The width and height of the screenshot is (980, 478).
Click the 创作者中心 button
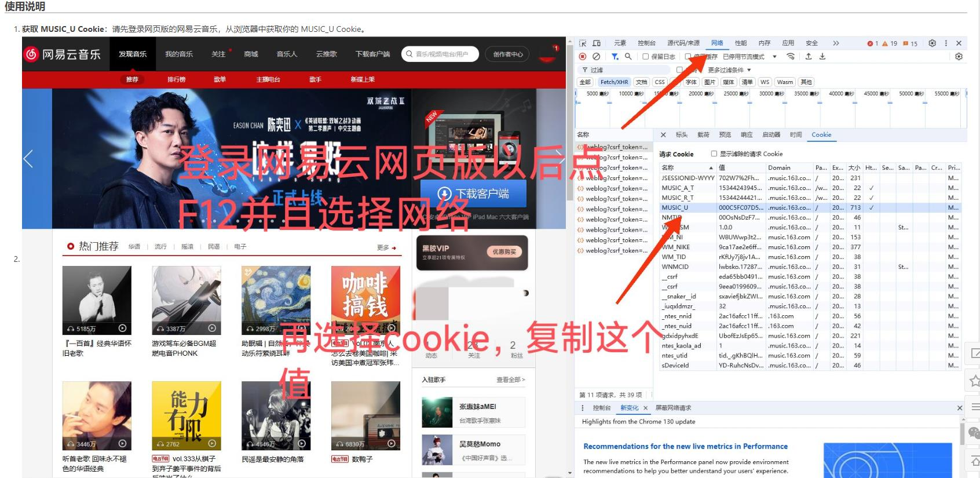(x=508, y=54)
